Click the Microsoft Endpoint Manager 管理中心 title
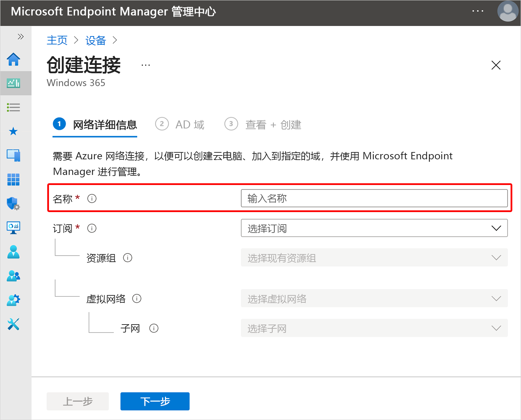Screen dimensions: 521x420 coord(113,11)
